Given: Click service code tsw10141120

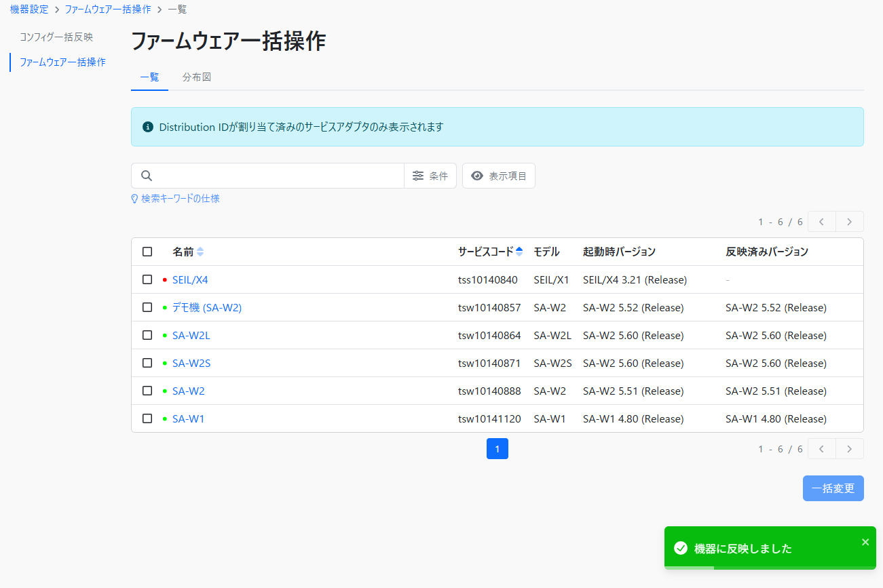Looking at the screenshot, I should [x=489, y=419].
